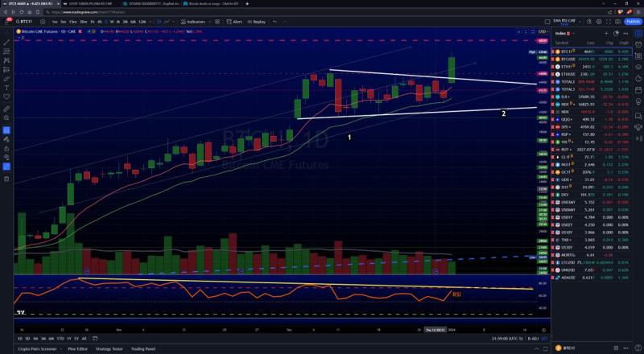Switch to the 1h timeframe
The height and width of the screenshot is (354, 644).
93,22
